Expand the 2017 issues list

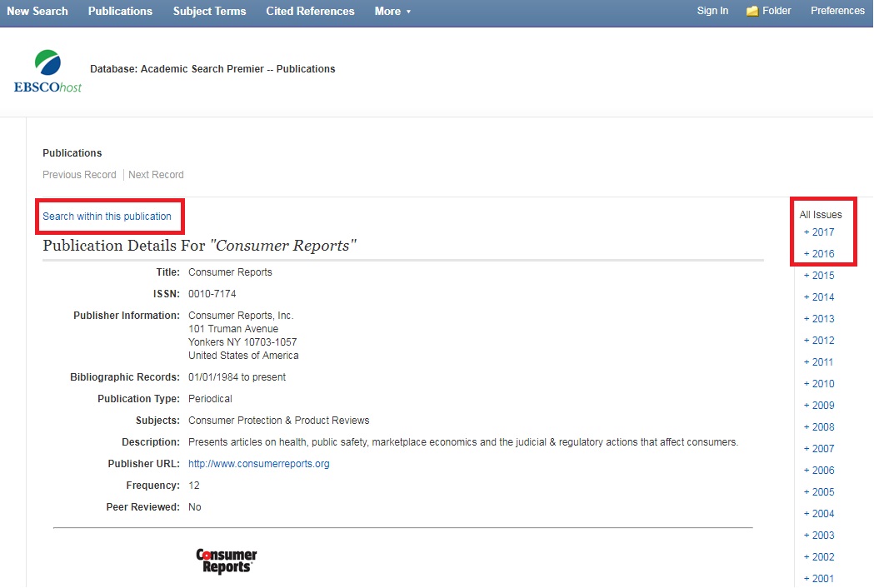819,232
